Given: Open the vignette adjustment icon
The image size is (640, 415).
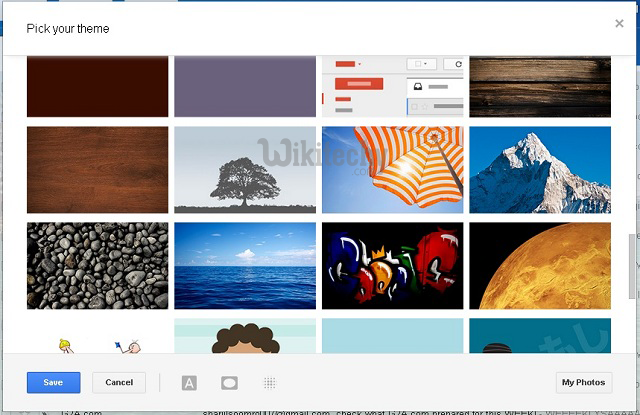Looking at the screenshot, I should point(229,383).
